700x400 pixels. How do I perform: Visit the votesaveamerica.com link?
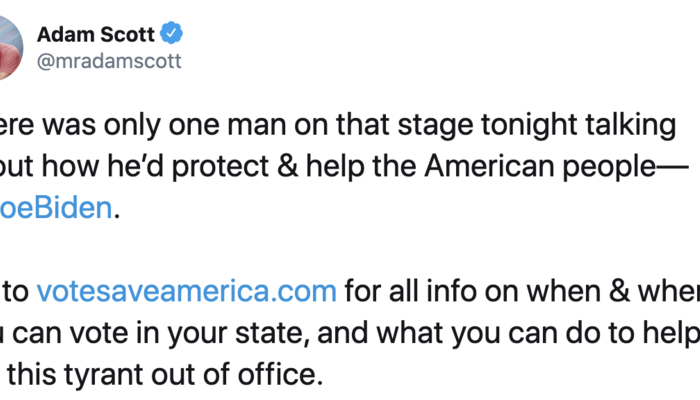pos(185,291)
